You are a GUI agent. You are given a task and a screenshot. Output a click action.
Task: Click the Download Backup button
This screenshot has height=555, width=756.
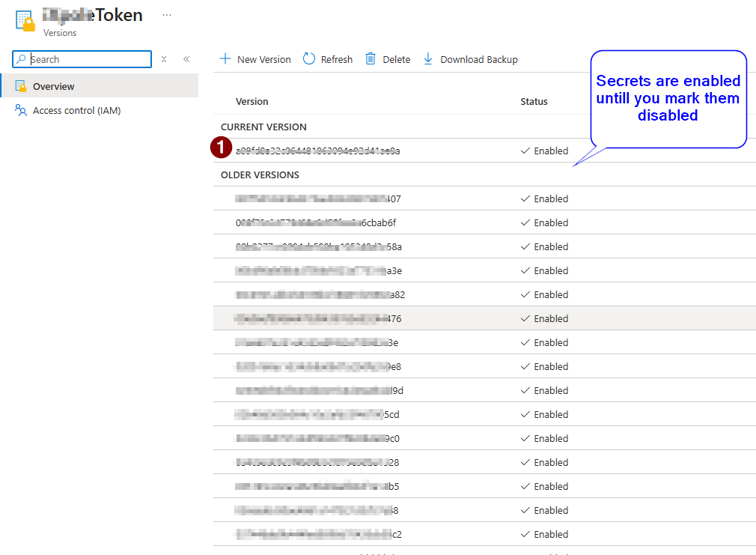point(478,59)
